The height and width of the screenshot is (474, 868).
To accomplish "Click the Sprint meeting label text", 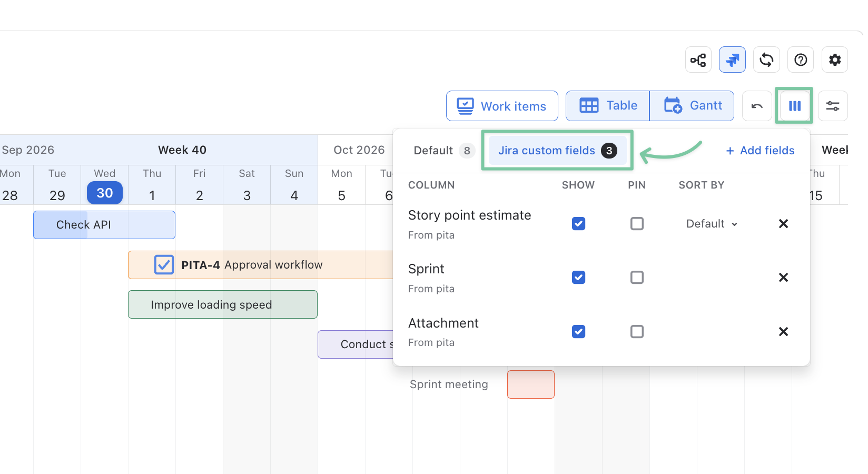I will click(x=449, y=384).
